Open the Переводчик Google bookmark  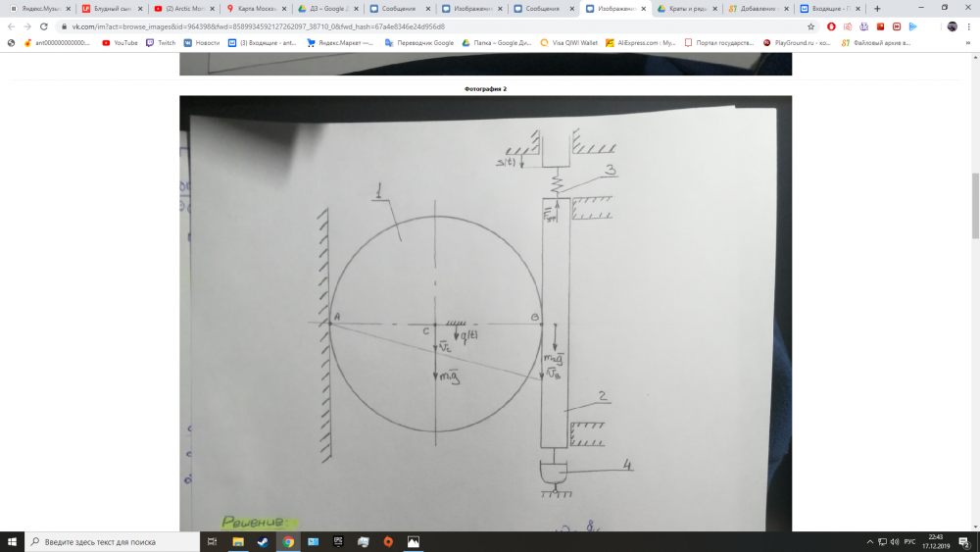click(419, 43)
